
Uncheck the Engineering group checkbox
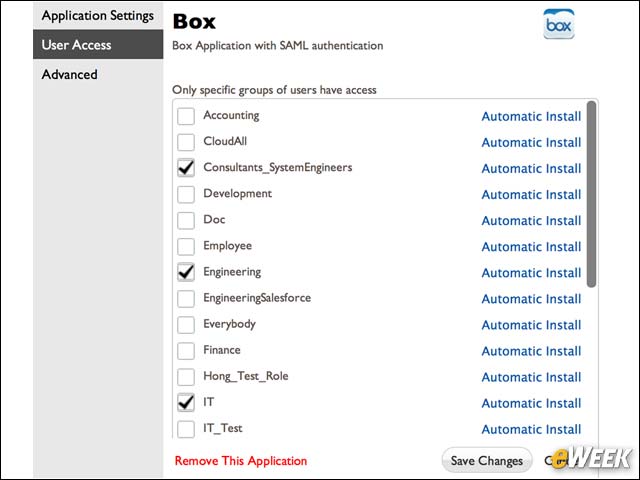186,273
